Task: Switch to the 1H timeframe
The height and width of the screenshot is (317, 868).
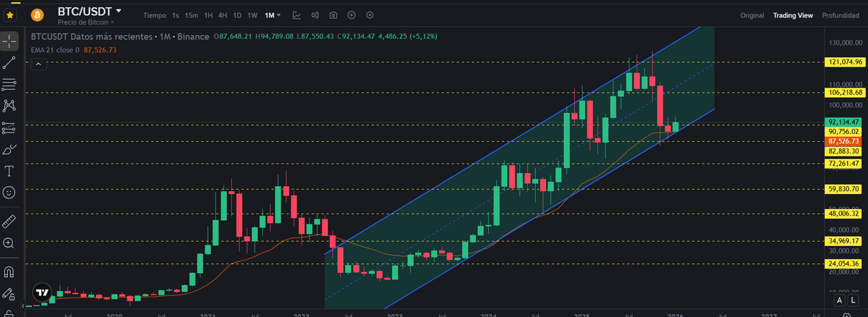Action: click(x=208, y=15)
